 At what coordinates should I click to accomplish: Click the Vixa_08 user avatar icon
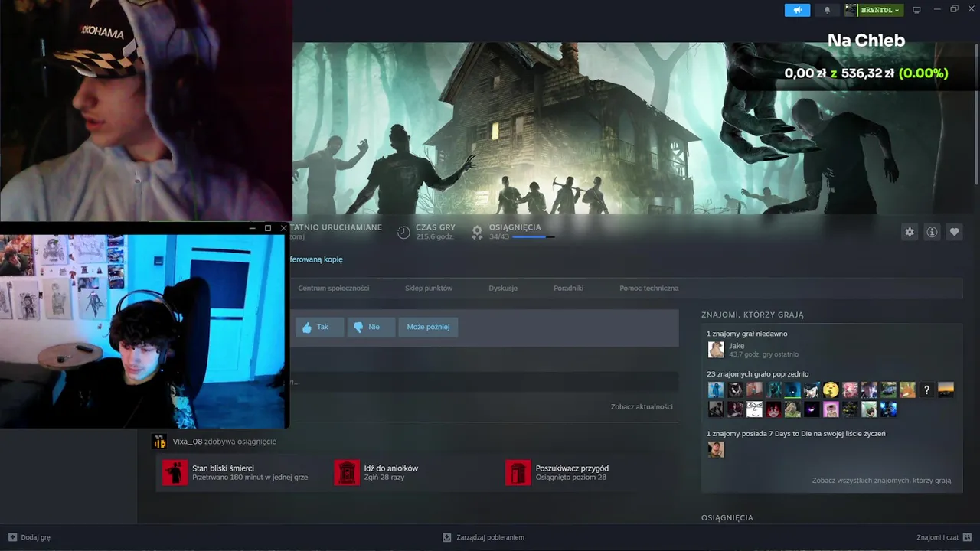pos(159,442)
